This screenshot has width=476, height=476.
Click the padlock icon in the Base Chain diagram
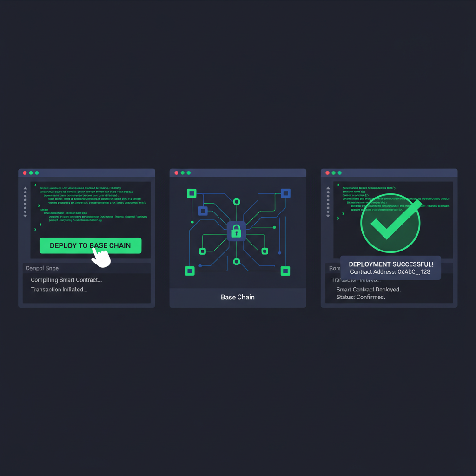(237, 231)
